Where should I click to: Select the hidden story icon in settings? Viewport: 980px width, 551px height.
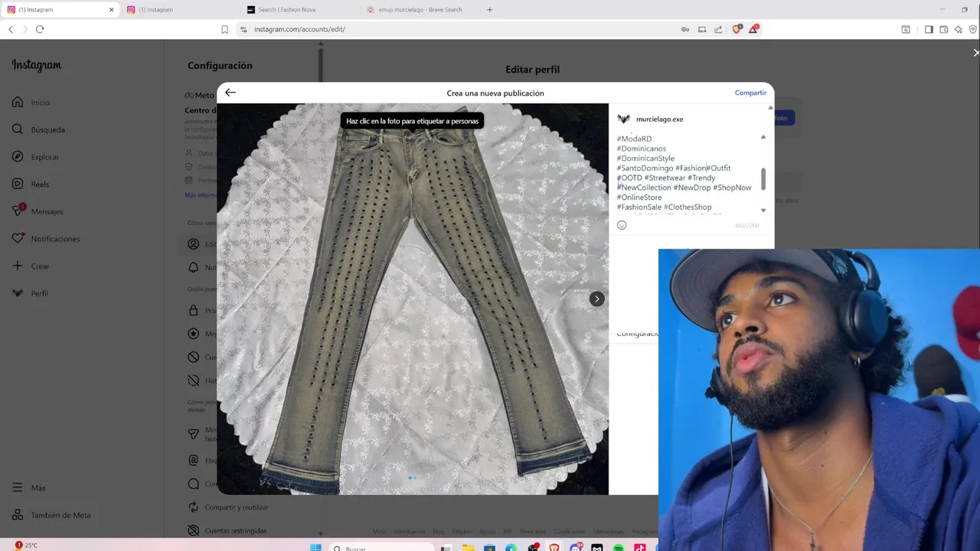click(x=194, y=380)
